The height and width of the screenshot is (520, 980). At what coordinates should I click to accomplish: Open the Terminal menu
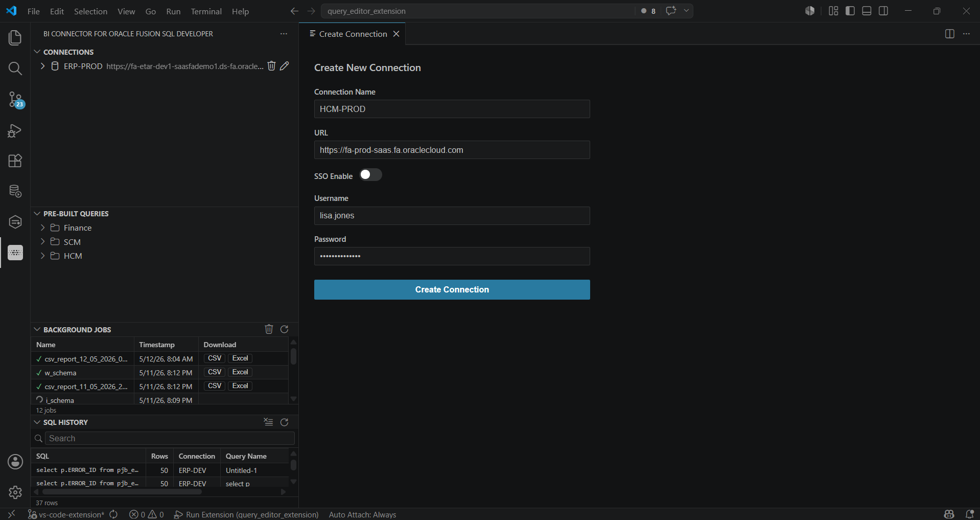pyautogui.click(x=206, y=11)
